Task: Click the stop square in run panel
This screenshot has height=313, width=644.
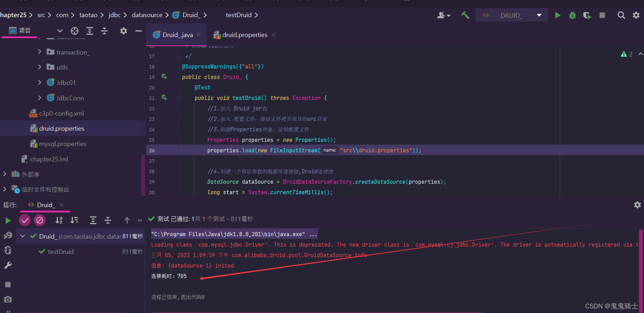Action: [8, 284]
